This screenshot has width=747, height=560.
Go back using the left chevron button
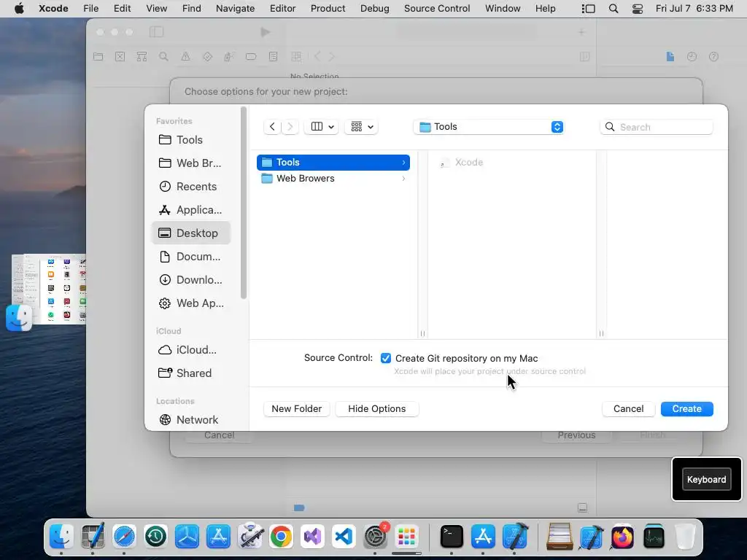pos(272,127)
